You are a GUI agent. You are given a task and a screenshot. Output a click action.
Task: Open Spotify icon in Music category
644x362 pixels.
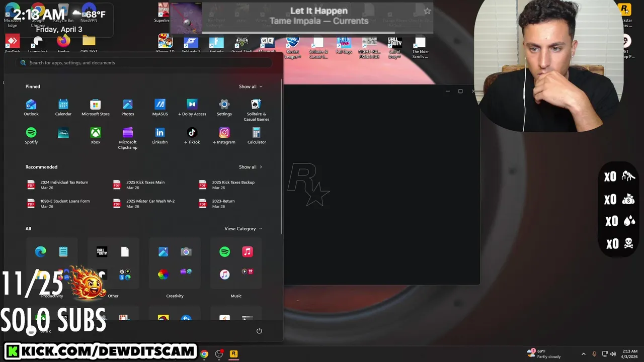(x=224, y=252)
